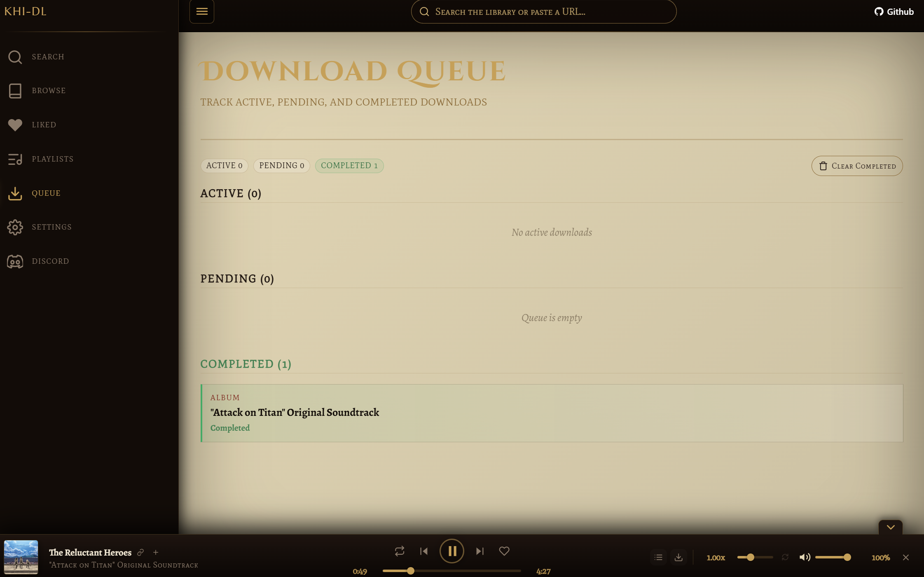Open the player queue list icon
The height and width of the screenshot is (577, 924).
coord(658,557)
